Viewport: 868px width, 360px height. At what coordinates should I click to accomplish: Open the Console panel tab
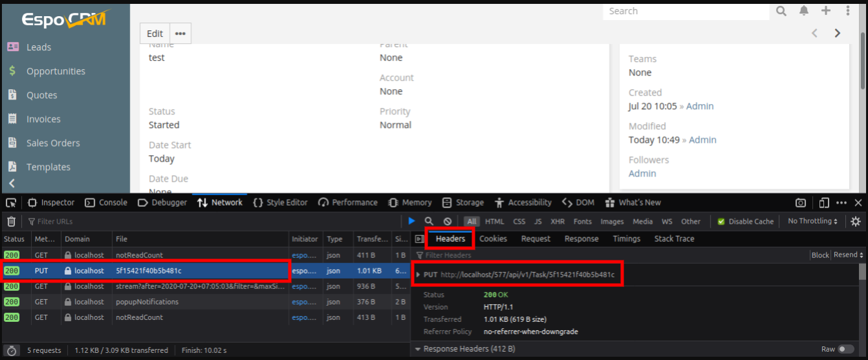pyautogui.click(x=107, y=202)
